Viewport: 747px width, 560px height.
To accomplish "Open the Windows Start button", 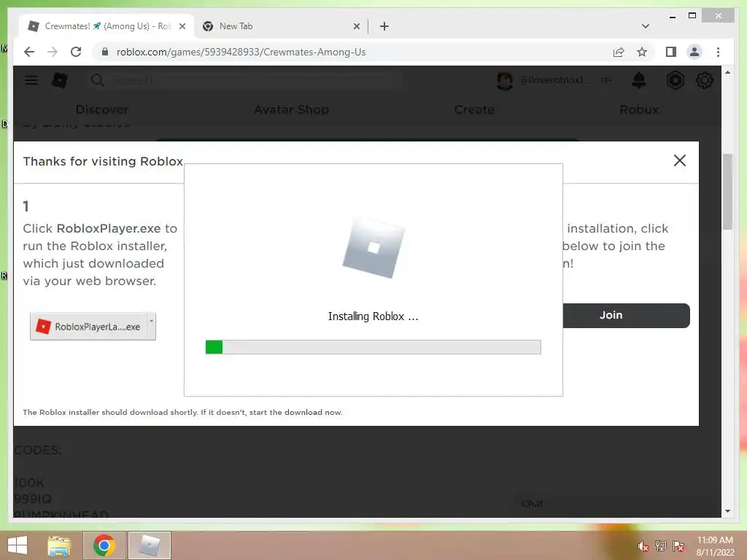I will tap(18, 545).
